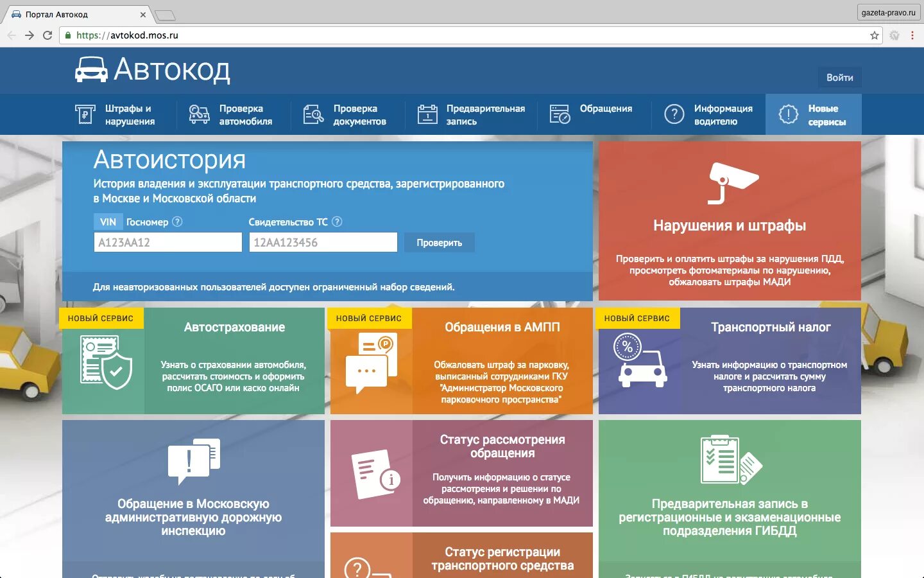
Task: Click the Автоистория heading text
Action: [169, 159]
